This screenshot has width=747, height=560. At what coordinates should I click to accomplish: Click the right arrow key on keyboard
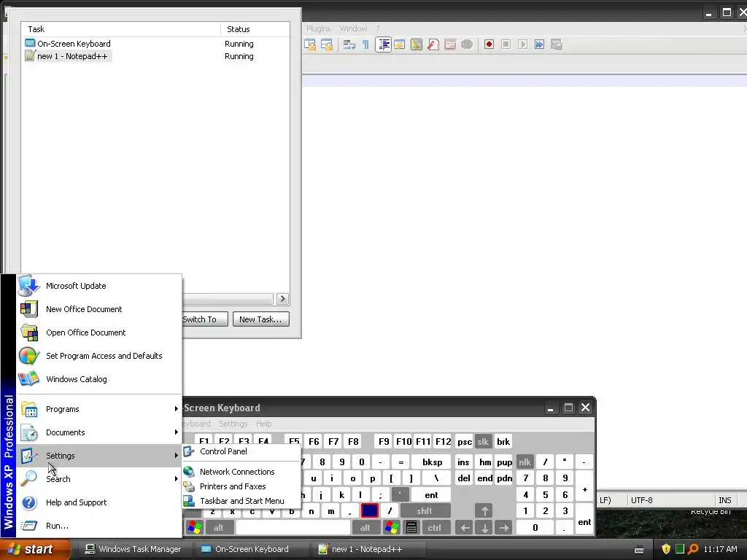pyautogui.click(x=504, y=527)
